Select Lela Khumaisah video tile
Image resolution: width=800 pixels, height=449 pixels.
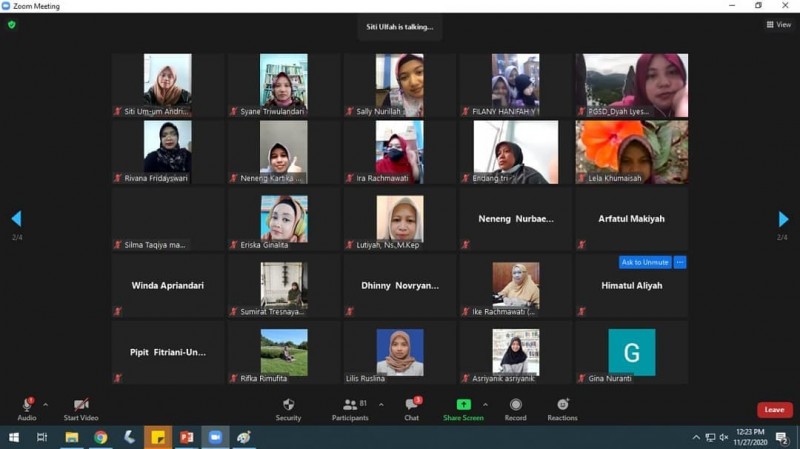(x=632, y=152)
